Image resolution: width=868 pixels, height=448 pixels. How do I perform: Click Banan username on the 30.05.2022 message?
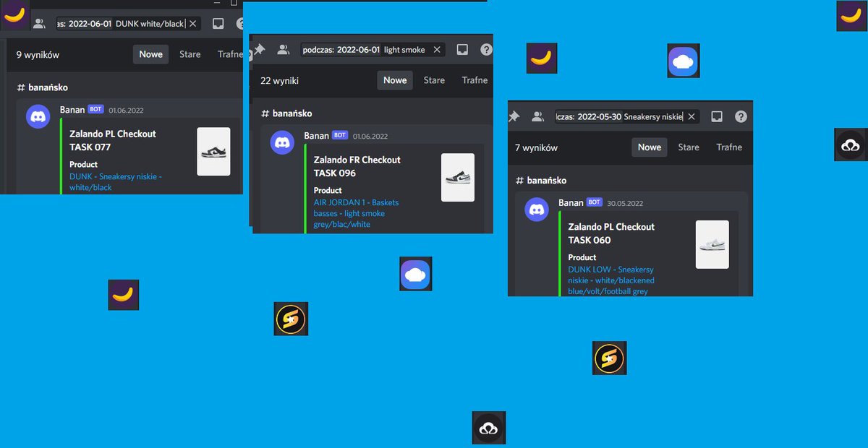point(571,202)
